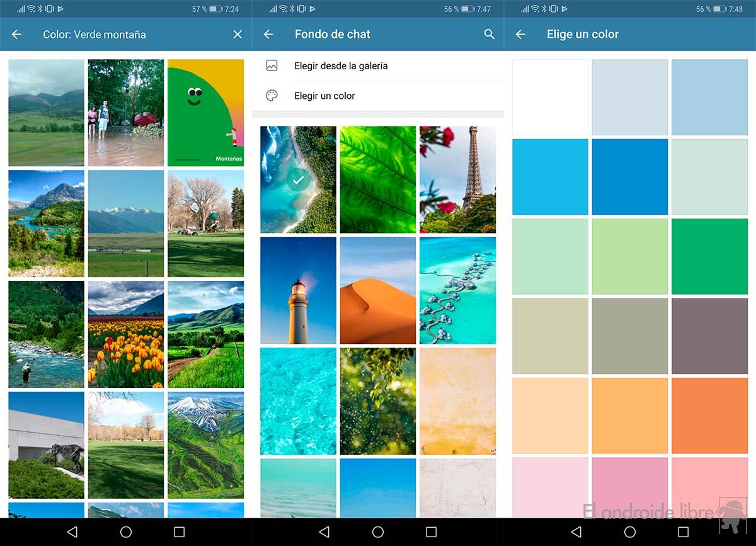The image size is (756, 546).
Task: Choose the lighthouse wallpaper
Action: click(x=298, y=290)
